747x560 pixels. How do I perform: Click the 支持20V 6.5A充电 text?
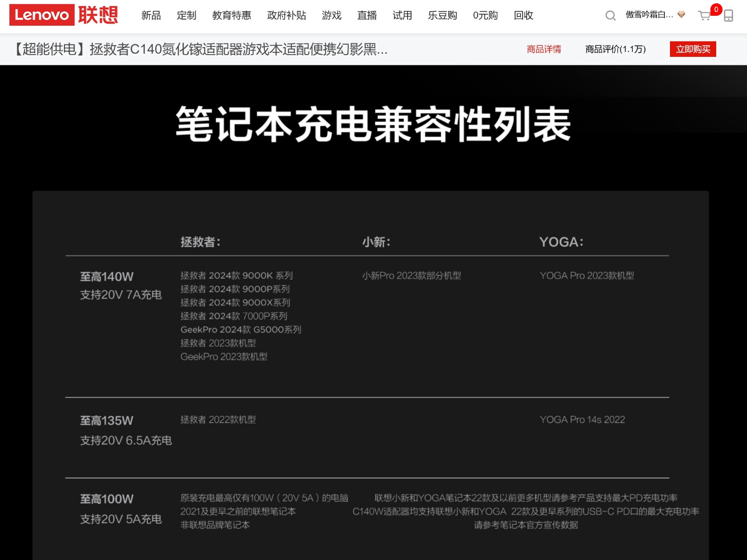coord(126,441)
